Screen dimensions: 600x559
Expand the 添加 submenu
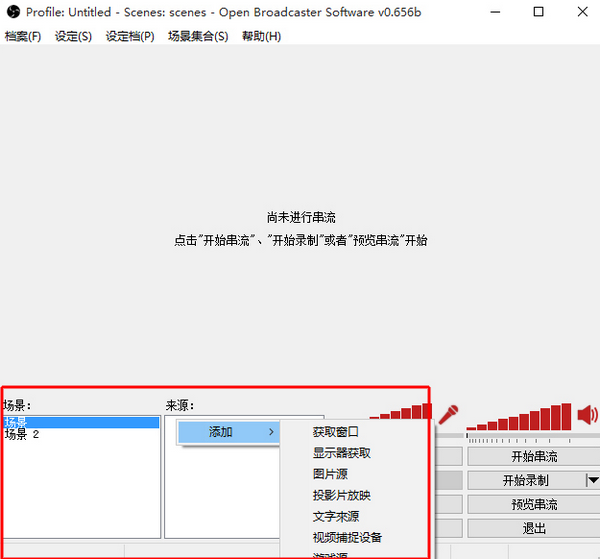pos(229,432)
